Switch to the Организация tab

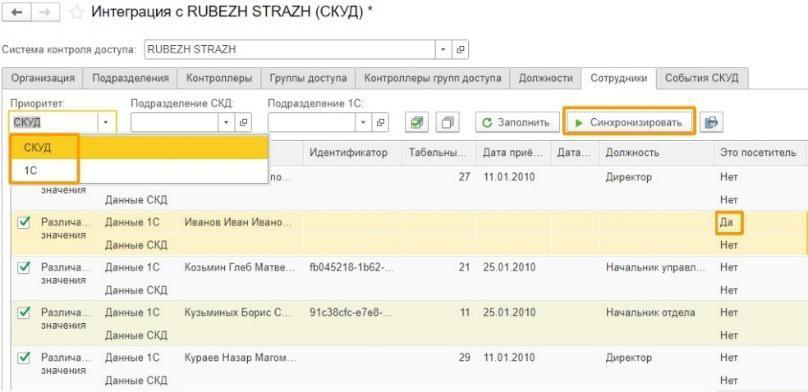coord(43,78)
